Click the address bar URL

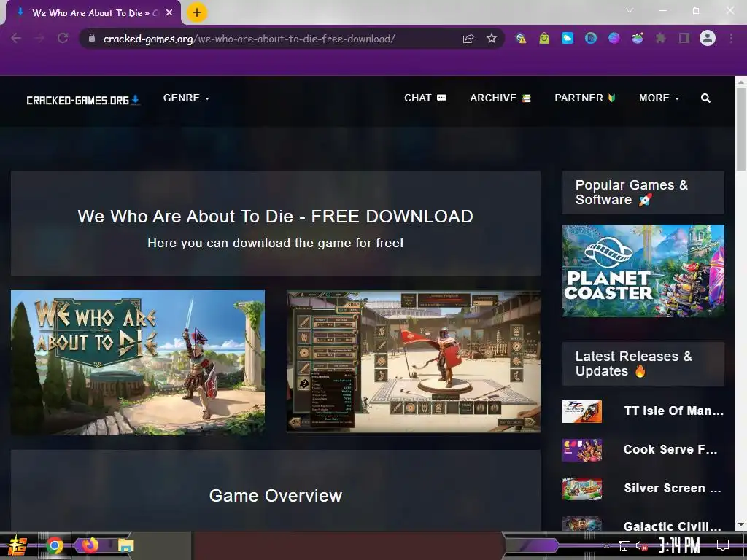[249, 39]
